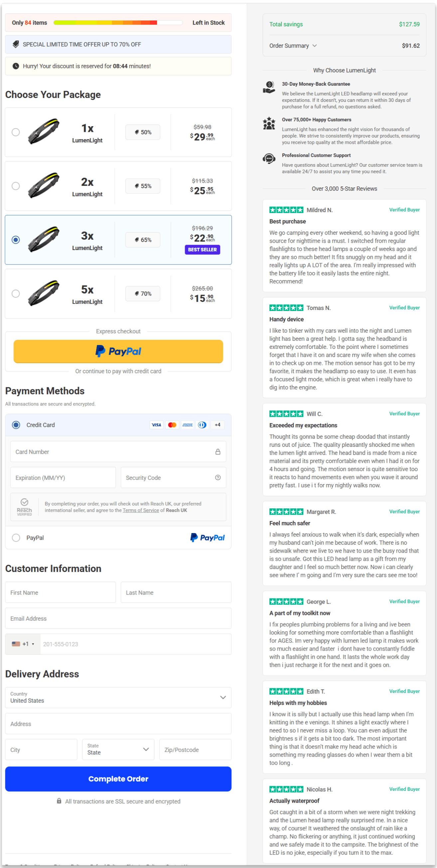Click the Visa card icon
The height and width of the screenshot is (868, 437).
[156, 425]
